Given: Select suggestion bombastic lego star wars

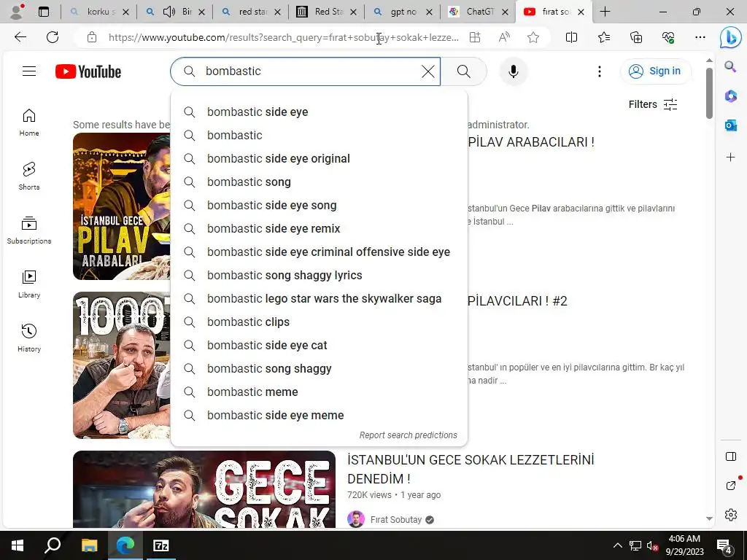Looking at the screenshot, I should coord(319,298).
